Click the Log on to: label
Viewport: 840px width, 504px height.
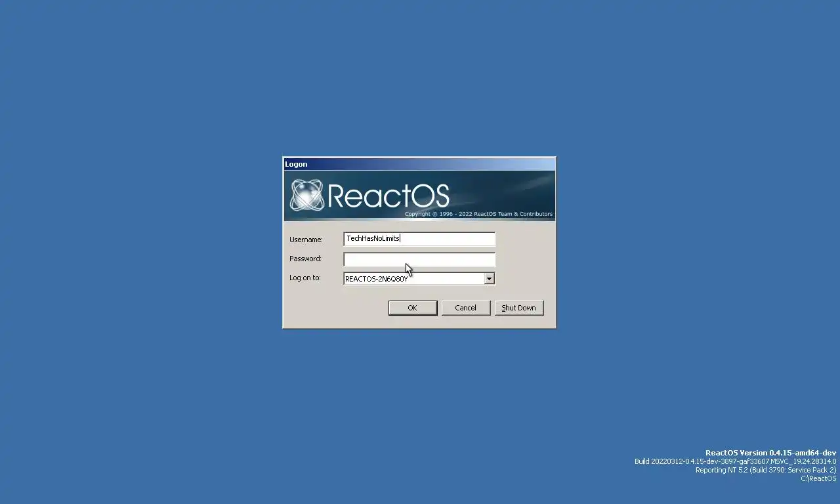click(x=305, y=278)
